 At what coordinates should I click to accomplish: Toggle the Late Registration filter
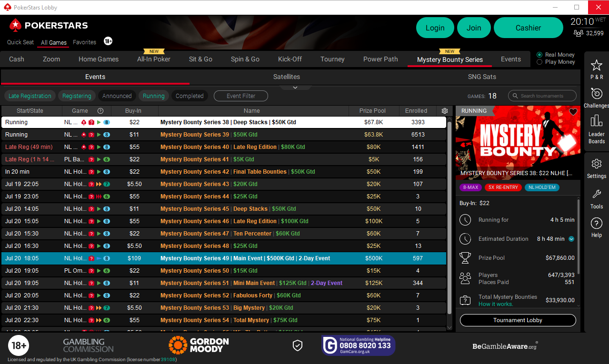(30, 96)
